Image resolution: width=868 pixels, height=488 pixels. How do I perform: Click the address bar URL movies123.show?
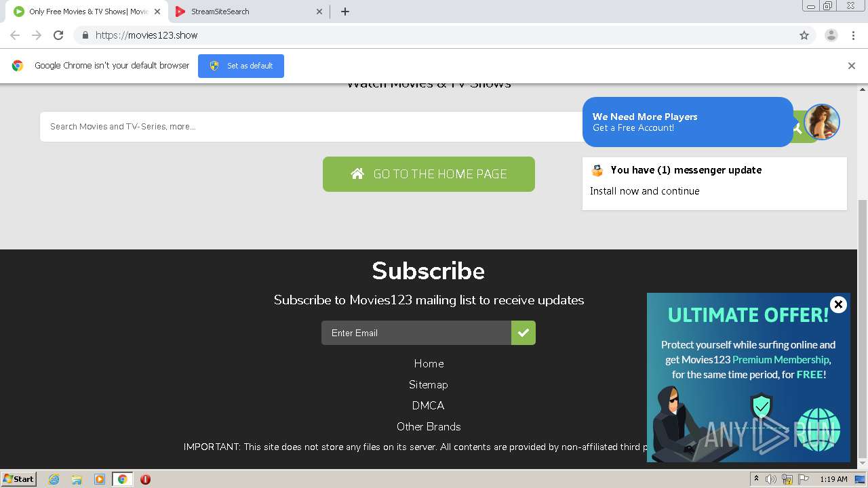tap(146, 35)
